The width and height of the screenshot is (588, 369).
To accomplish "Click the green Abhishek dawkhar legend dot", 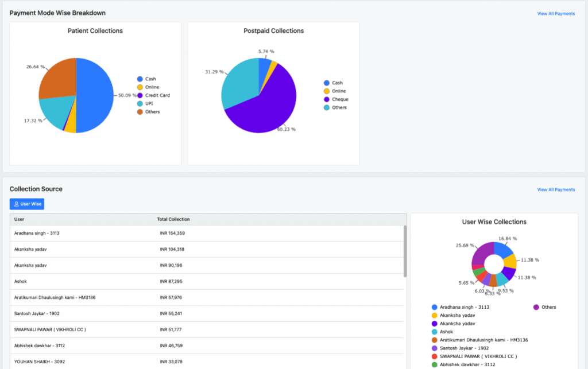I will point(434,364).
